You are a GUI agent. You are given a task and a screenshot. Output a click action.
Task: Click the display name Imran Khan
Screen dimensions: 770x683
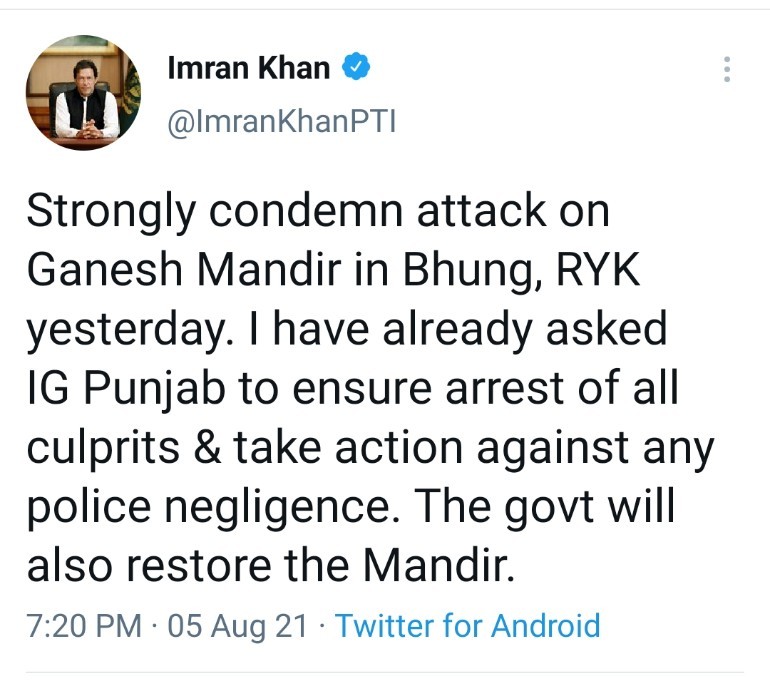[249, 68]
